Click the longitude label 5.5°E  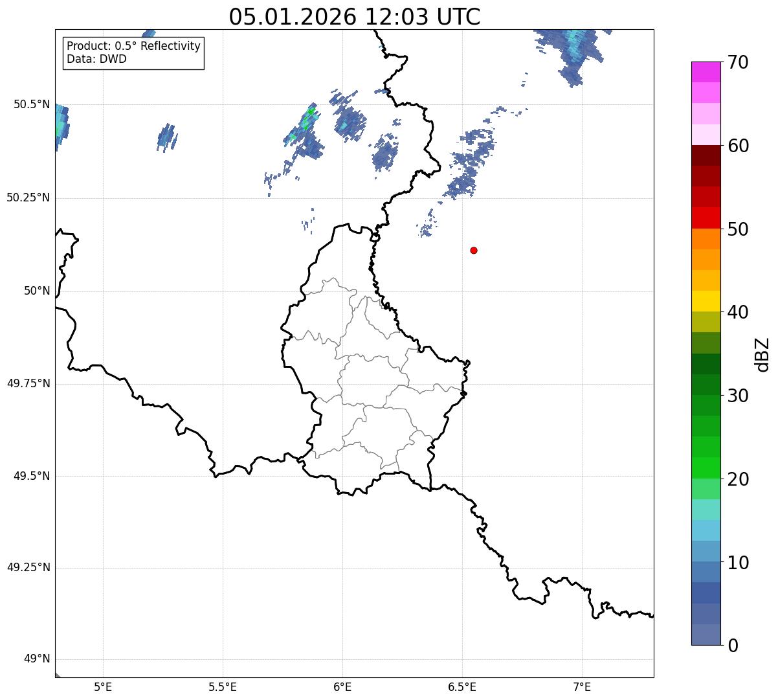pyautogui.click(x=223, y=686)
